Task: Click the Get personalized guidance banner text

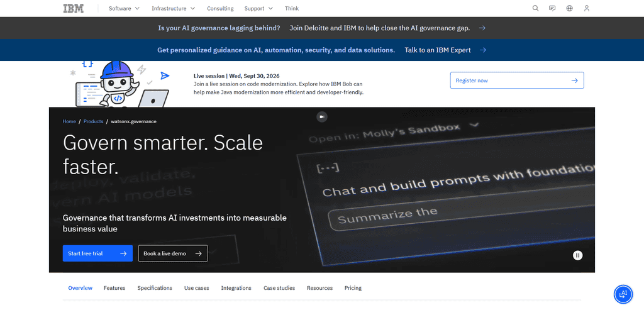Action: click(x=276, y=50)
